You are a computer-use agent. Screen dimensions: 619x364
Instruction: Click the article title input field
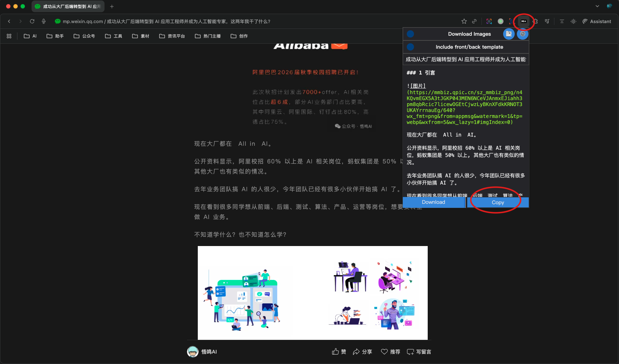click(x=466, y=59)
